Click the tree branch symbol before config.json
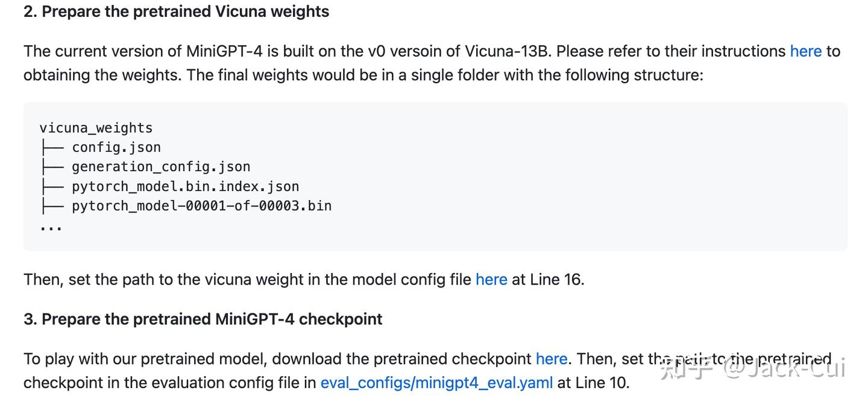 52,148
